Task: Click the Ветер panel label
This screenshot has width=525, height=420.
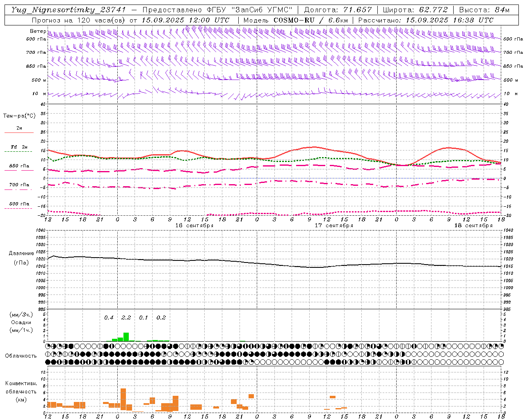Action: click(38, 31)
